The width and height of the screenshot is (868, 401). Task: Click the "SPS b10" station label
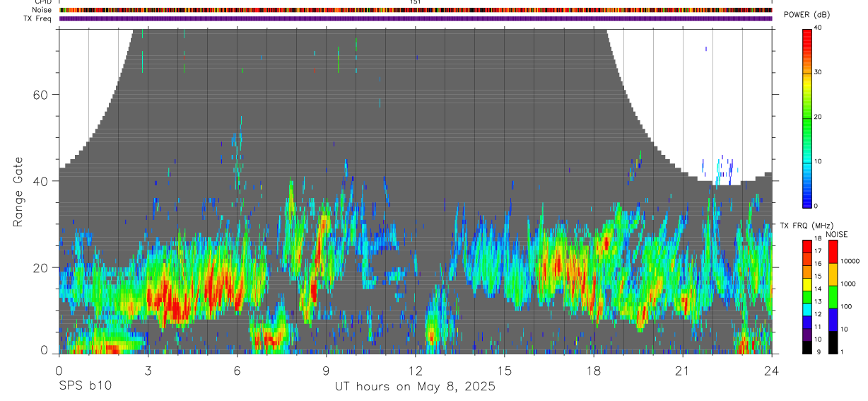86,386
